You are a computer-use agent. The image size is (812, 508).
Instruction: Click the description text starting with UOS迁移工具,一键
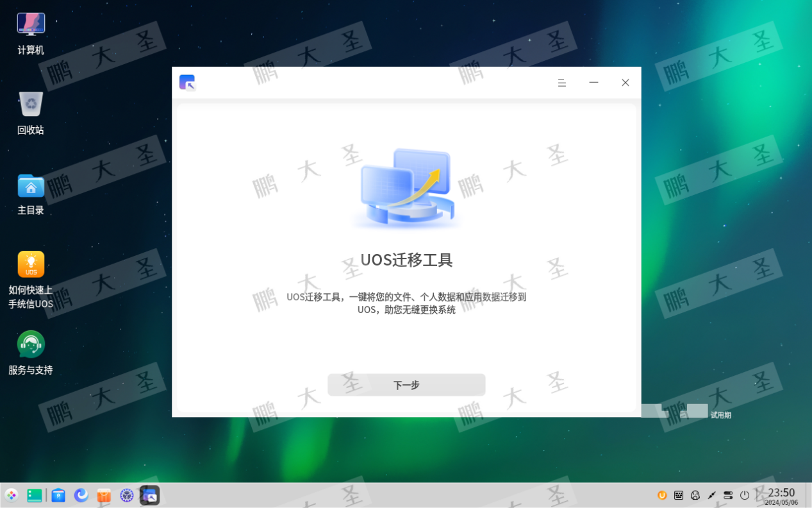coord(406,303)
